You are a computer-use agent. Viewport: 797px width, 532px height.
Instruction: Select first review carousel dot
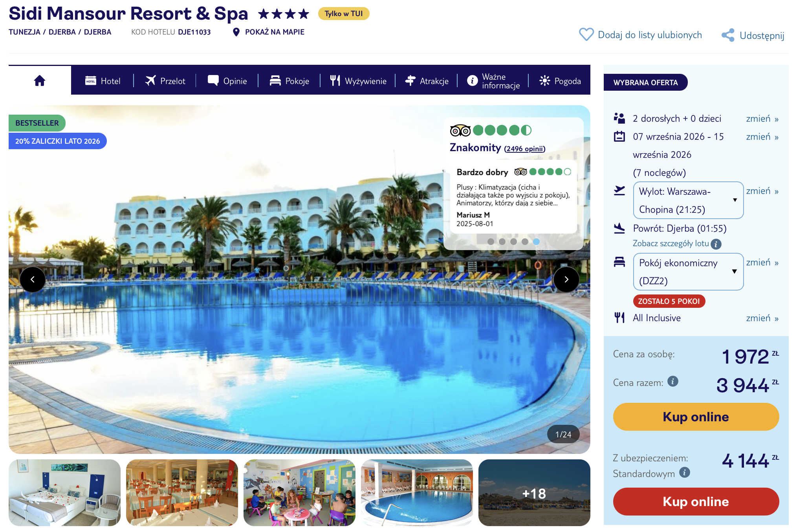491,241
